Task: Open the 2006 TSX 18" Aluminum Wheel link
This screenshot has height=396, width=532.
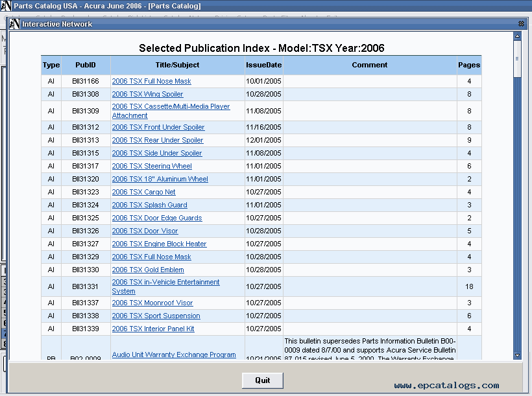Action: click(x=160, y=179)
